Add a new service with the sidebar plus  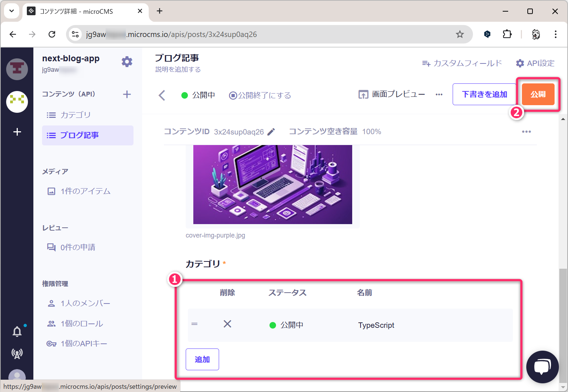tap(17, 132)
